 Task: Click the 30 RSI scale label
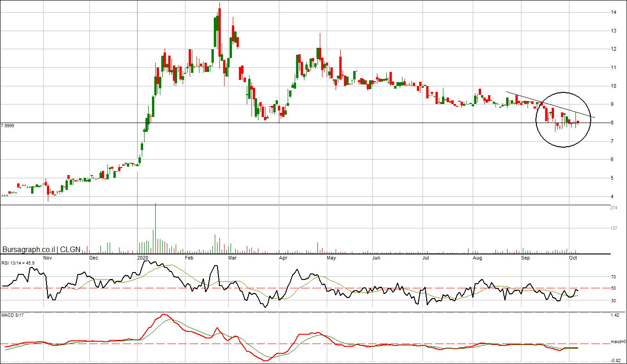[613, 301]
